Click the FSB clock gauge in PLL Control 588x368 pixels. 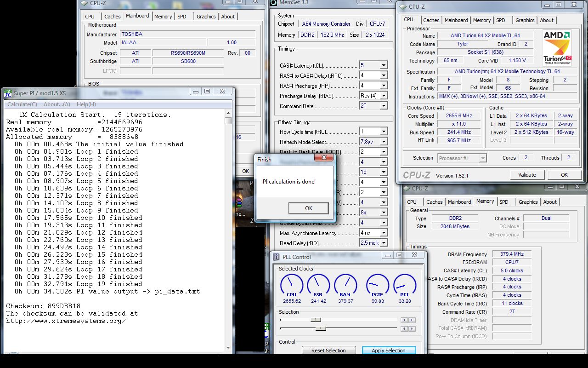tap(318, 286)
